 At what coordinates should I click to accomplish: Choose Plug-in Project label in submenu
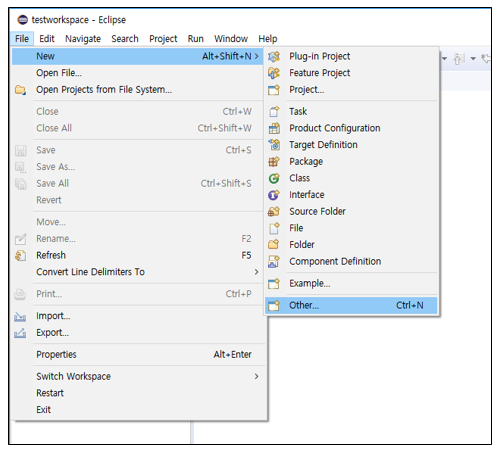320,56
